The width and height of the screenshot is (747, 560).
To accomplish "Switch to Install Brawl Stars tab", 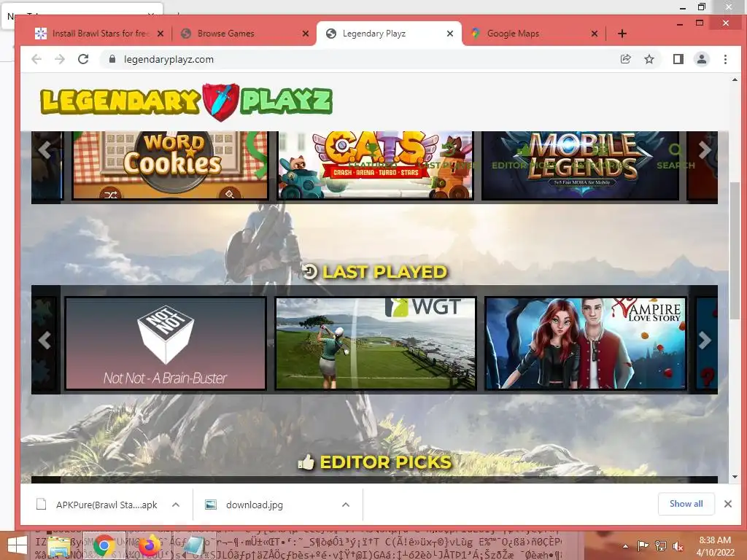I will tap(99, 34).
